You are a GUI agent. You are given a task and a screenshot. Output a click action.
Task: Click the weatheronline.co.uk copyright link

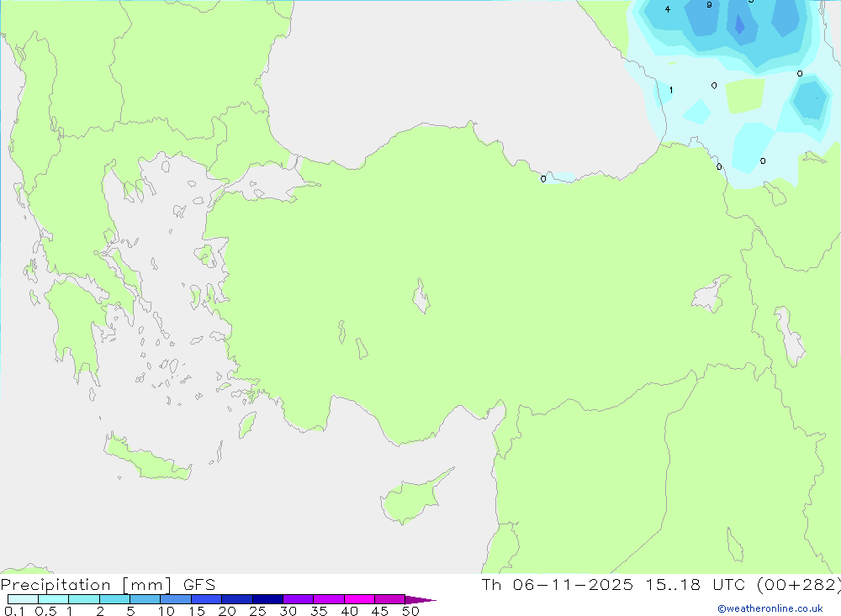pyautogui.click(x=770, y=608)
